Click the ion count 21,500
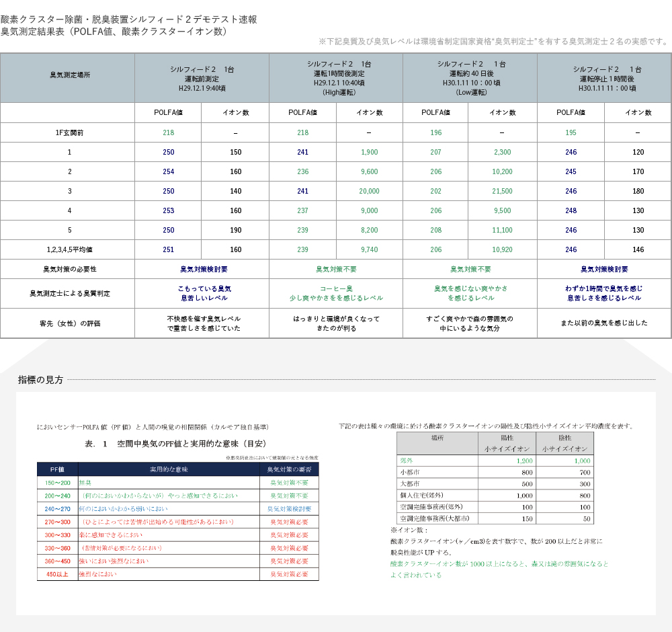This screenshot has height=632, width=672. coord(502,191)
